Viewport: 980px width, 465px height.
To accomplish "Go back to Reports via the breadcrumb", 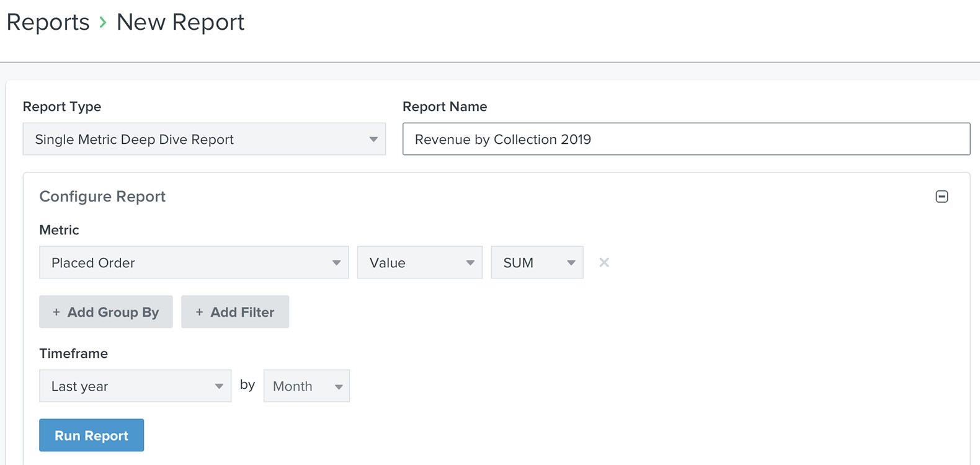I will (48, 22).
